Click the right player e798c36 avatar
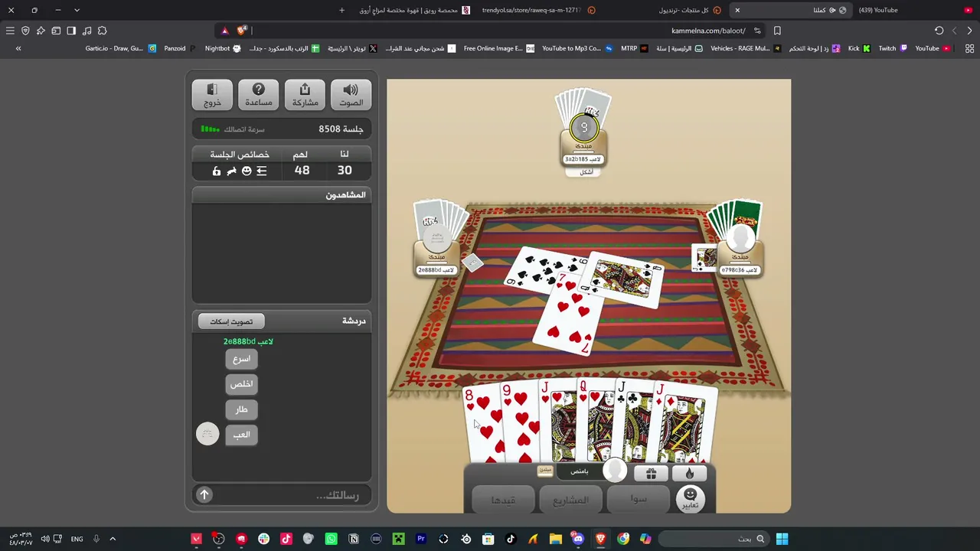This screenshot has height=551, width=980. (x=740, y=239)
